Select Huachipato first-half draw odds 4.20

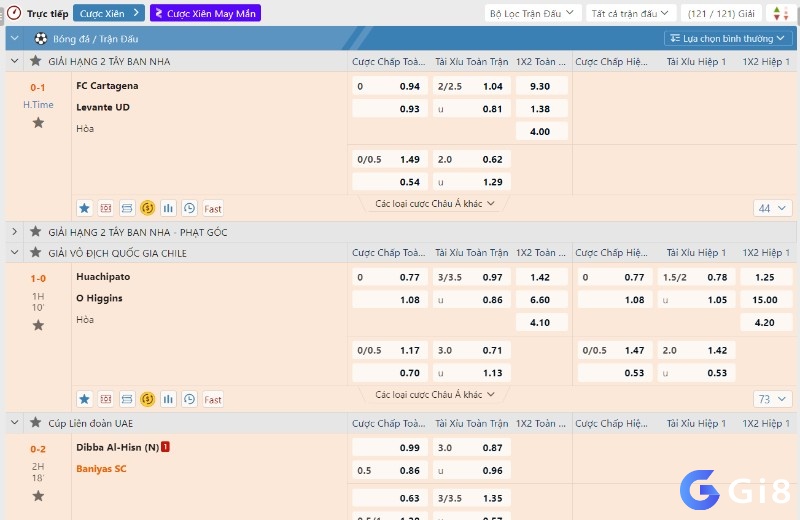766,322
